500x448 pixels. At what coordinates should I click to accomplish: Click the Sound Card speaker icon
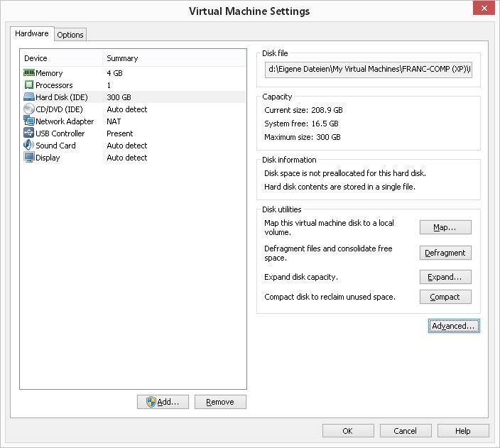[x=29, y=146]
